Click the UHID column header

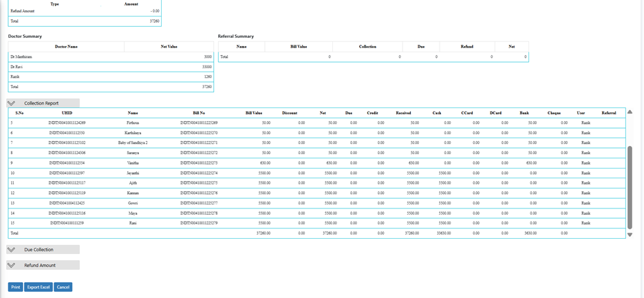tap(67, 112)
